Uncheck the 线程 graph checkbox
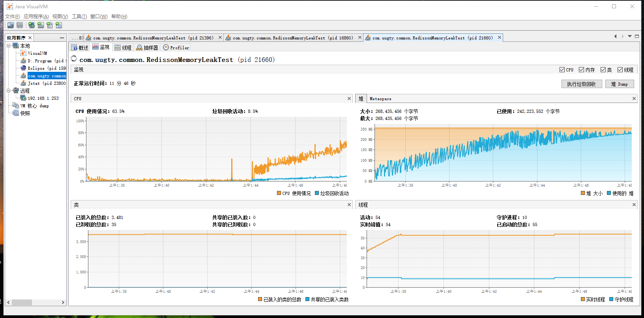Viewport: 644px width, 318px height. (x=620, y=70)
